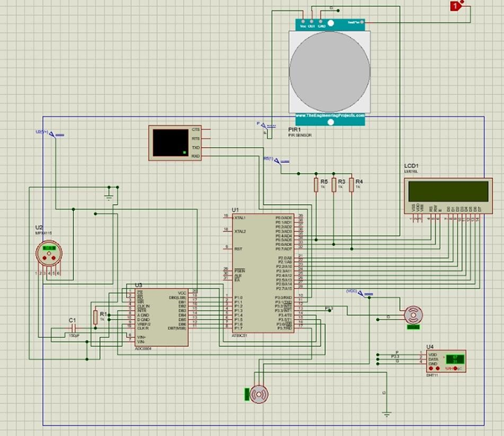The height and width of the screenshot is (436, 504).
Task: Click the ADC0804 part name text
Action: 143,349
